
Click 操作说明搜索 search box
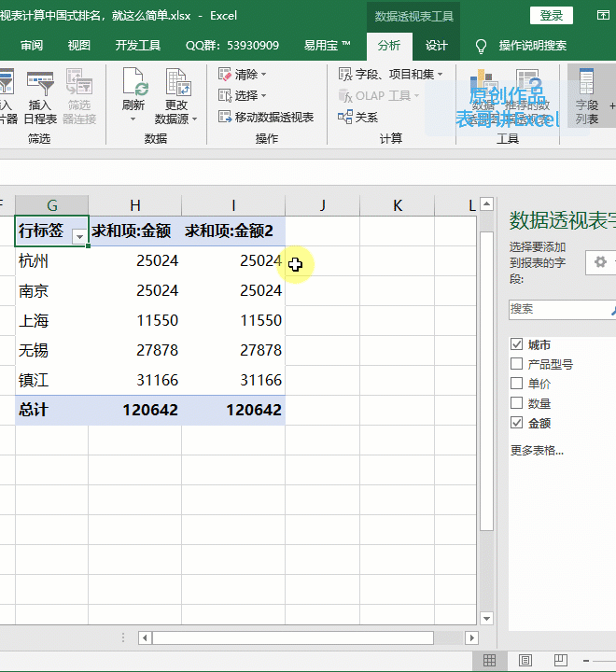(x=532, y=46)
